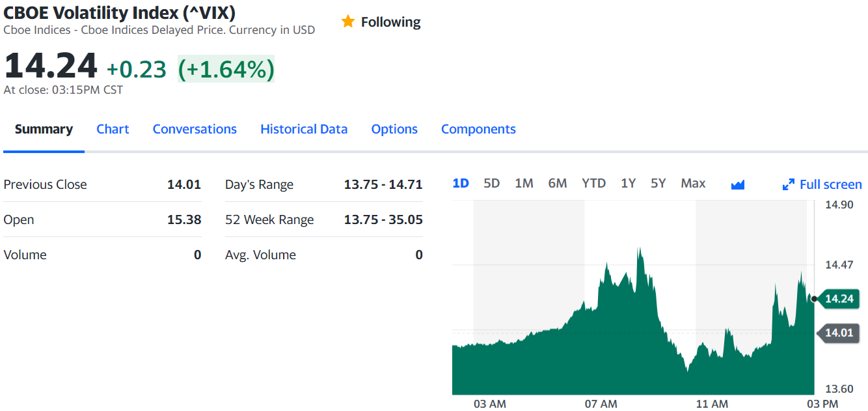
Task: Click the large 14.24 price value
Action: pos(51,66)
